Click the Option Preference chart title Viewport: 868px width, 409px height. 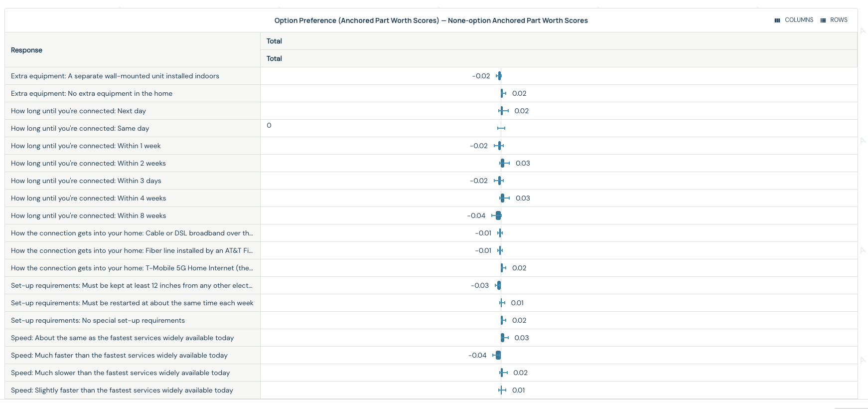pos(431,20)
